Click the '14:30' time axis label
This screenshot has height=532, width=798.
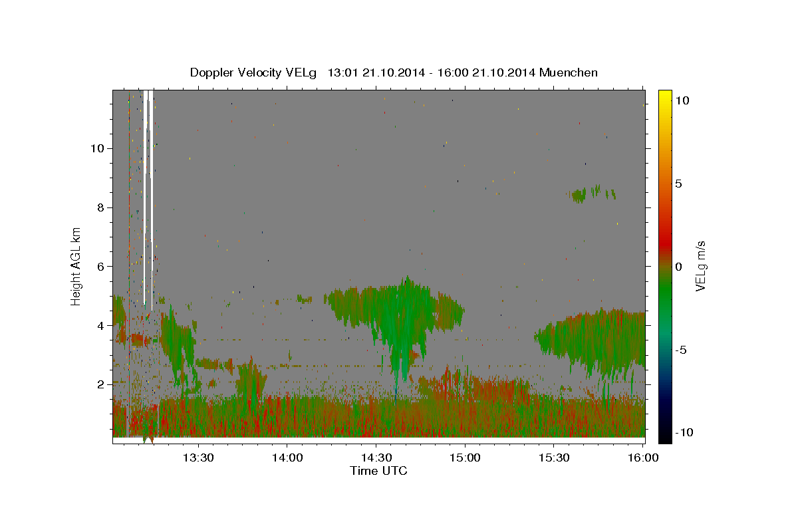(376, 458)
